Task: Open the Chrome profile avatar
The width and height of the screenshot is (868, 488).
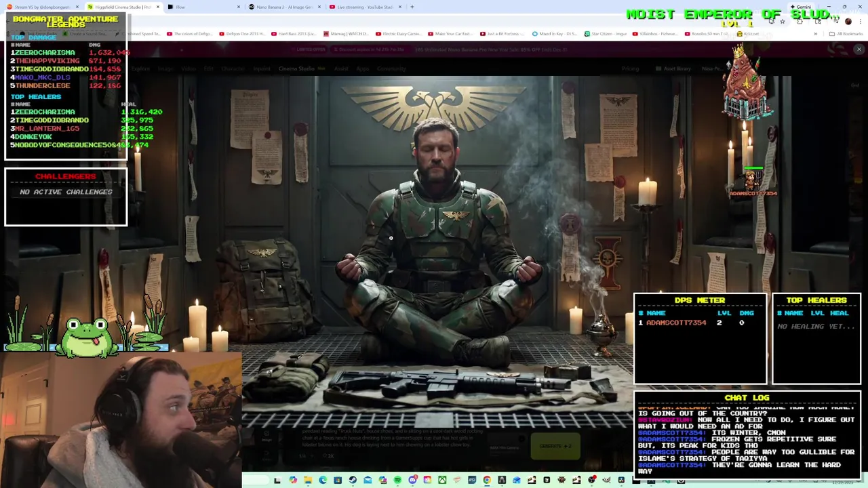Action: point(848,21)
